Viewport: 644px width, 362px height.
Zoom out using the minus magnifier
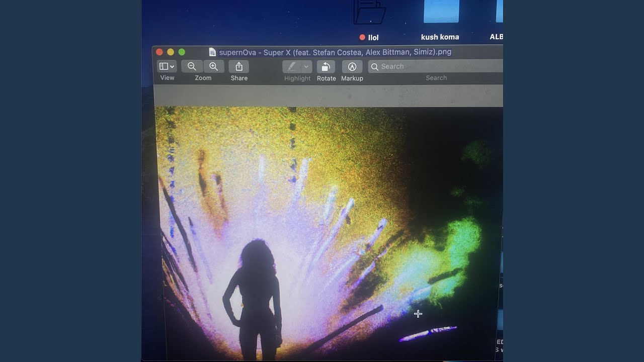[x=192, y=66]
